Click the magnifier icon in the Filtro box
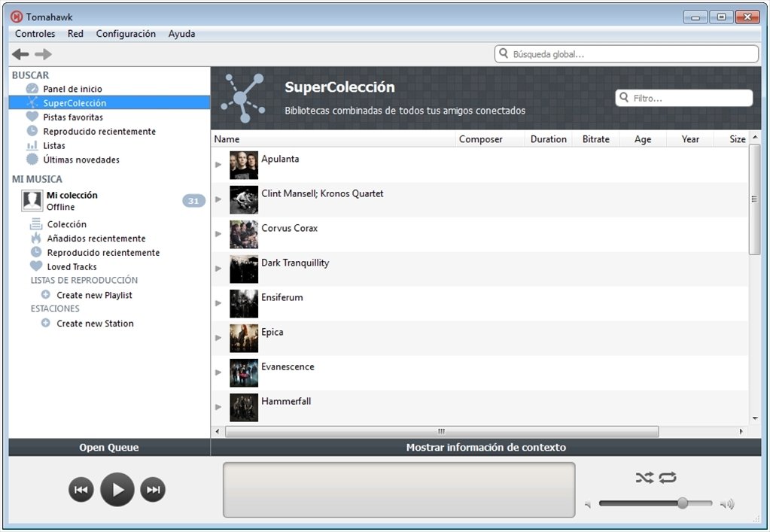This screenshot has height=532, width=770. [624, 97]
